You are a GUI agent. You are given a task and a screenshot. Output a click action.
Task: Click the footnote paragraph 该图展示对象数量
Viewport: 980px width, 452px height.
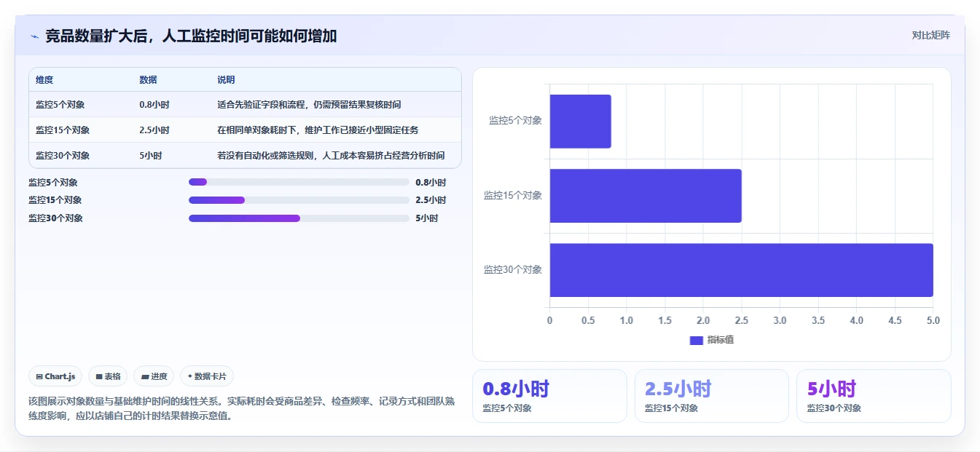242,409
